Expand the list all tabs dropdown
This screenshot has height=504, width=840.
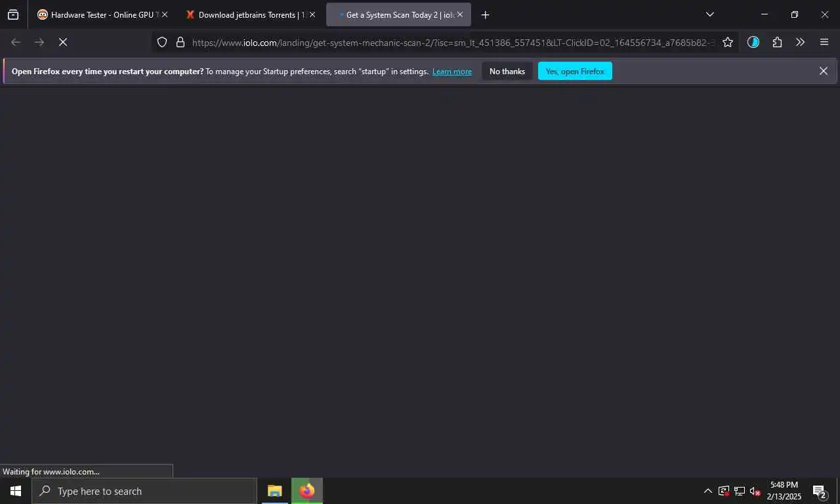tap(709, 14)
